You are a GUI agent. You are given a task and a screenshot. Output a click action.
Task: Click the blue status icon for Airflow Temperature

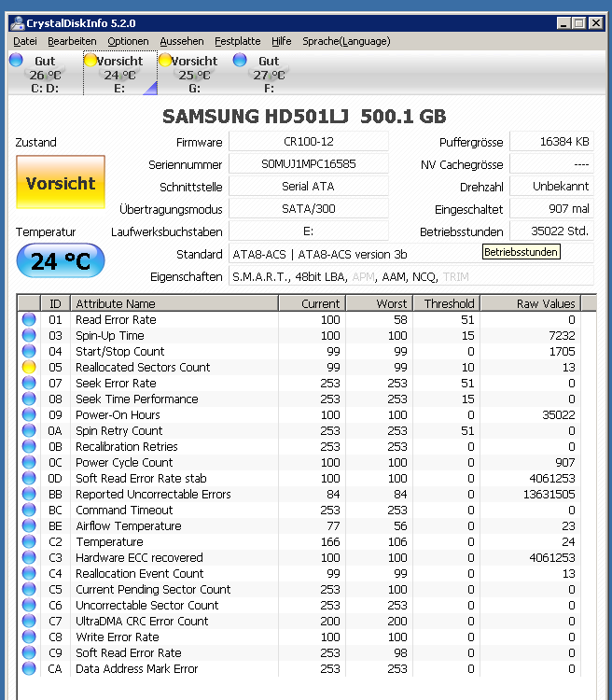tap(29, 525)
